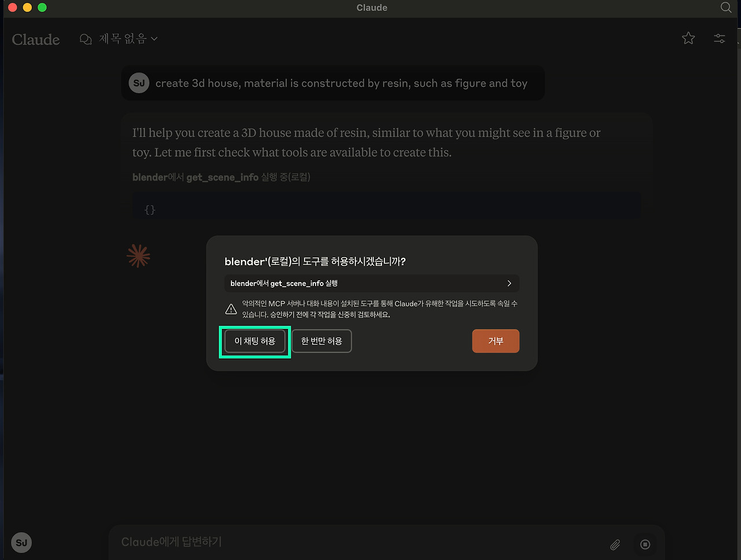Image resolution: width=741 pixels, height=560 pixels.
Task: Open chat settings sliders icon
Action: point(720,38)
